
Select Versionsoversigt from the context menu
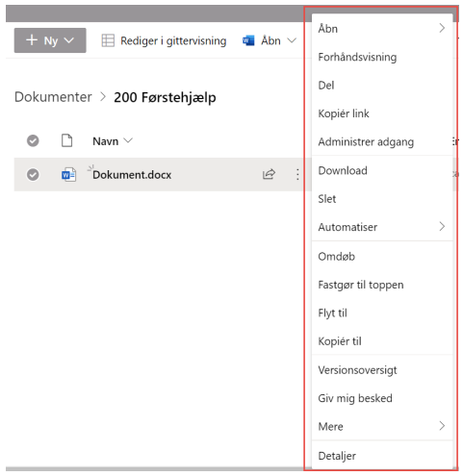[382, 370]
